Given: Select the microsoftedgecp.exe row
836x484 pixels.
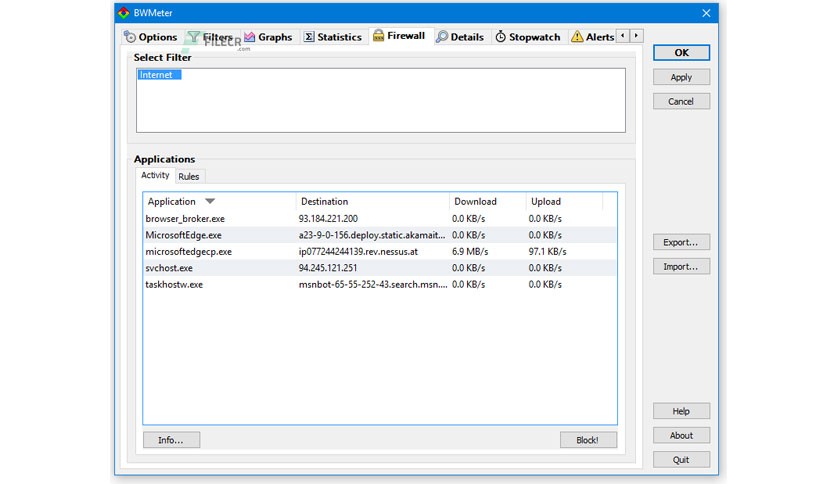Looking at the screenshot, I should point(380,252).
